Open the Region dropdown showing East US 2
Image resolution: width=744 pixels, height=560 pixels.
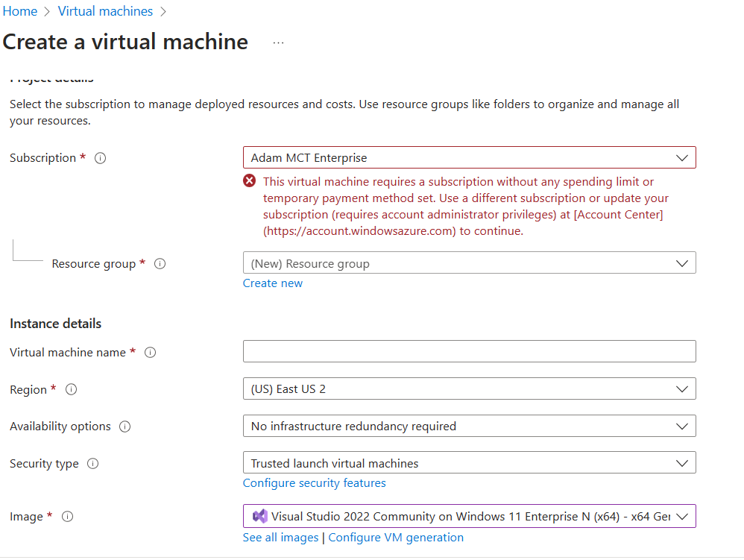[x=469, y=388]
